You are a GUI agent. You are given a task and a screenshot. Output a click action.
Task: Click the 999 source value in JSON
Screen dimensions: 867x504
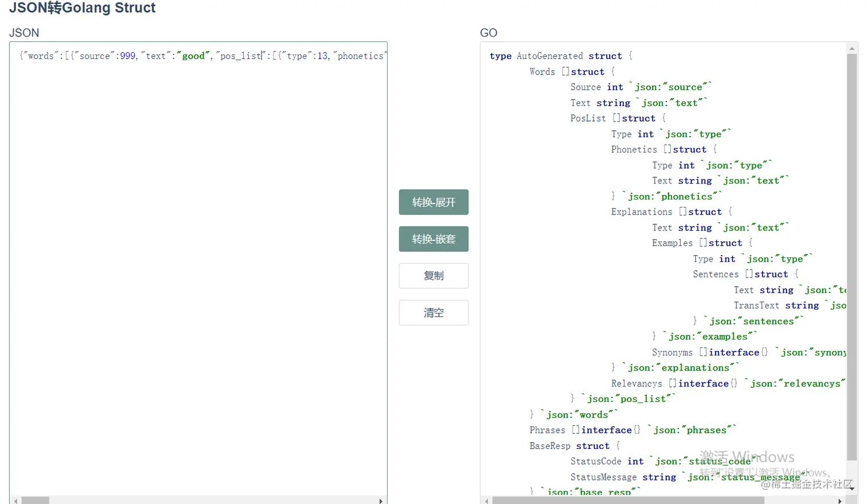(x=128, y=56)
